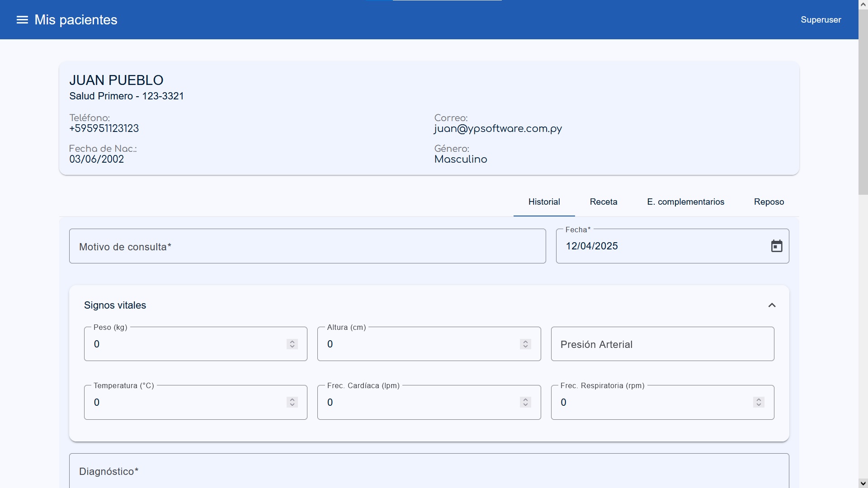This screenshot has height=488, width=868.
Task: Open the Superuser account menu
Action: [x=821, y=20]
